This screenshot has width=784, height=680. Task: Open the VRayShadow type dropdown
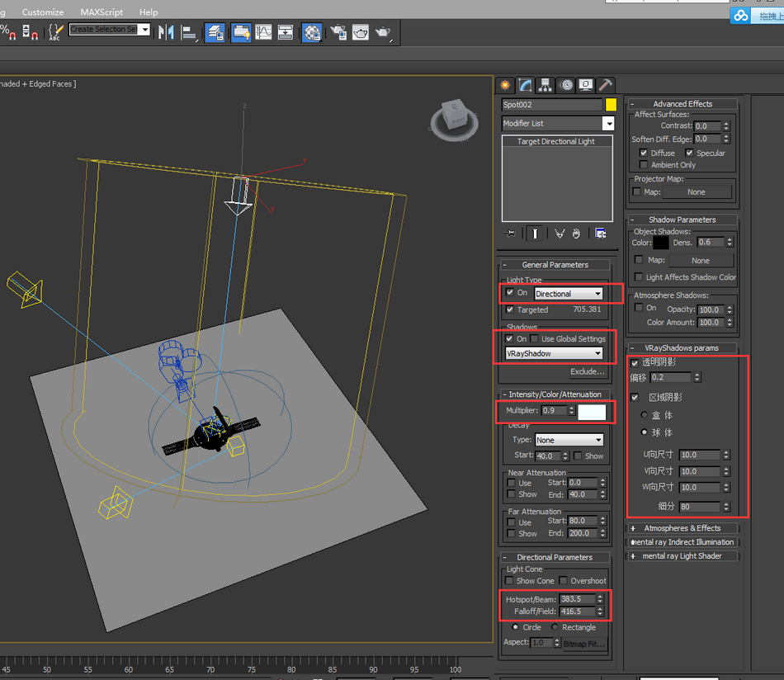[x=554, y=353]
